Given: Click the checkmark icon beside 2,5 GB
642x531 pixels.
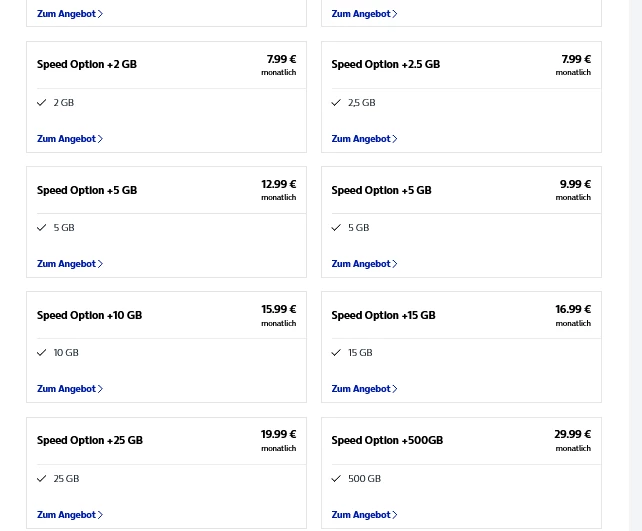Looking at the screenshot, I should pos(336,103).
